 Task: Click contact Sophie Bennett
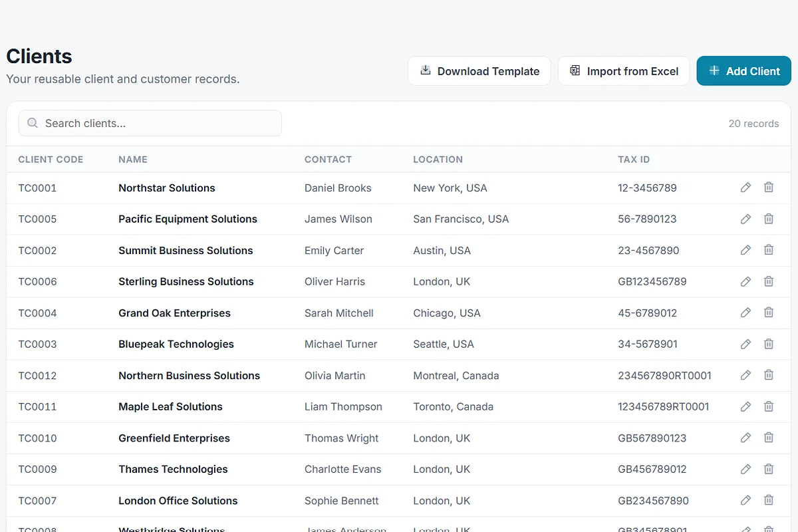342,500
